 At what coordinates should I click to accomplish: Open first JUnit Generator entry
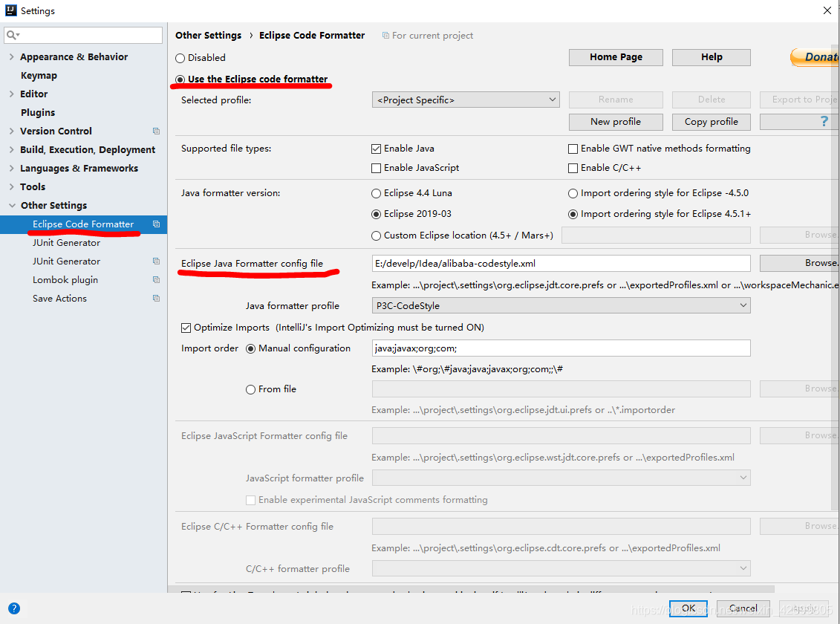tap(66, 243)
